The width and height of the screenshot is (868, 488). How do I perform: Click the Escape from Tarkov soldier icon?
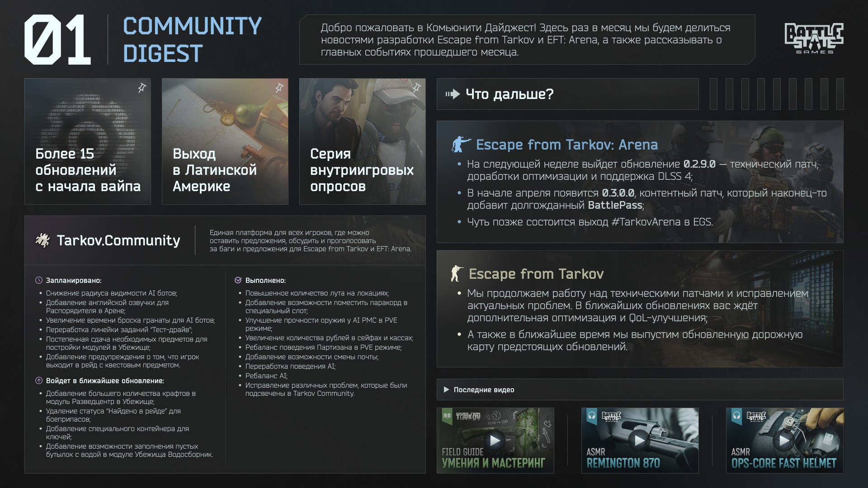point(457,274)
